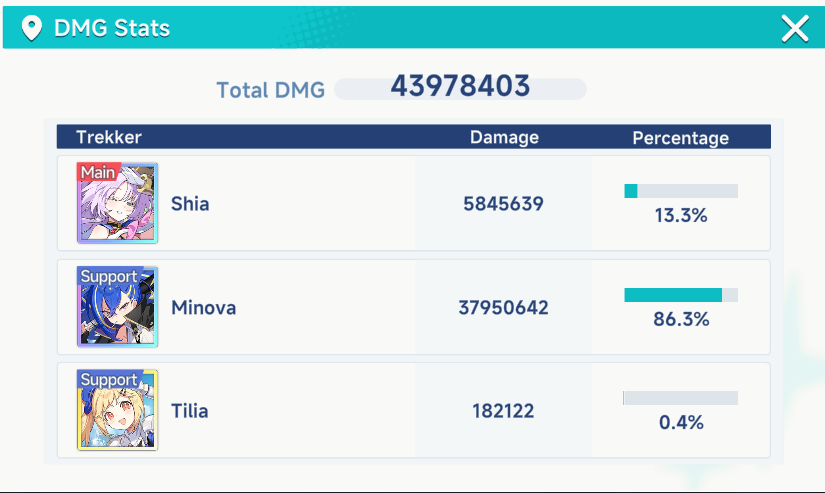Click the Percentage column header
This screenshot has height=493, width=825.
click(680, 138)
